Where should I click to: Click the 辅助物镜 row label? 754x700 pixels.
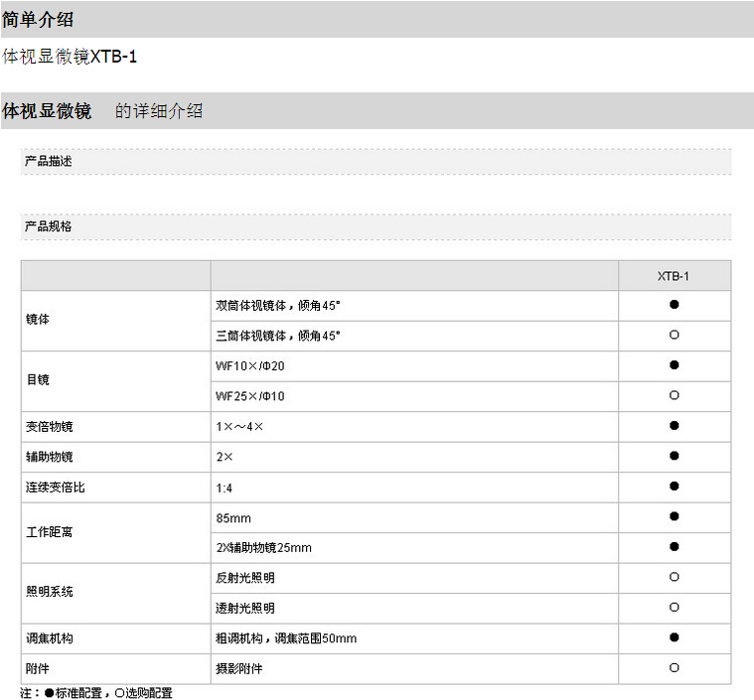click(49, 457)
